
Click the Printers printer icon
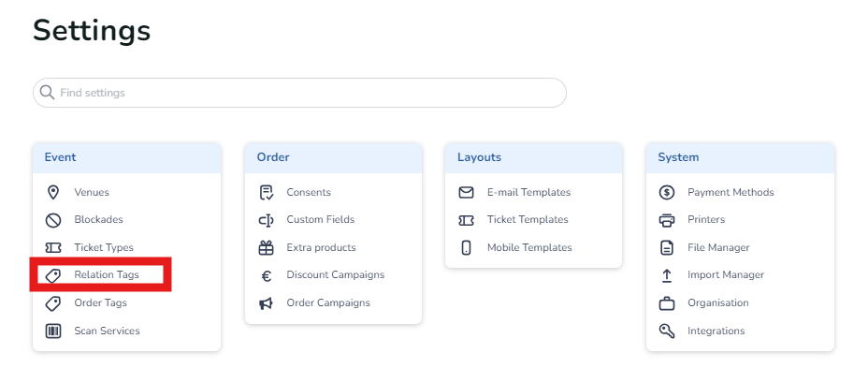point(667,220)
